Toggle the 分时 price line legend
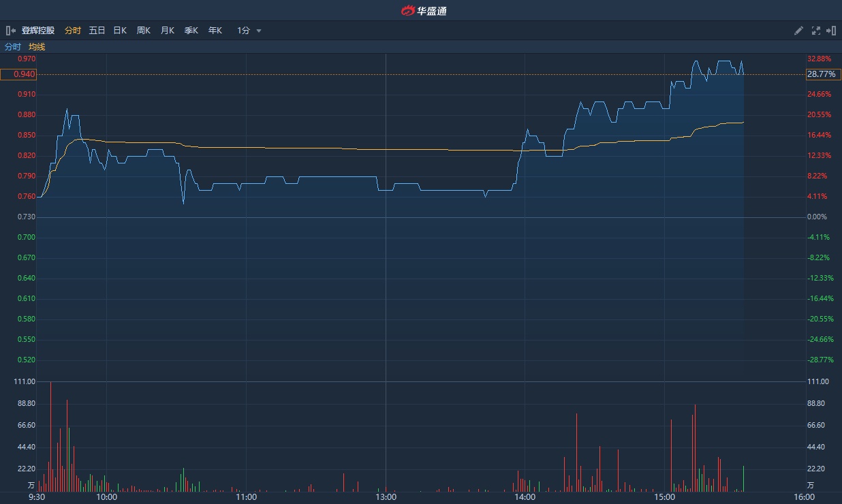Screen dimensions: 842x504 13,47
